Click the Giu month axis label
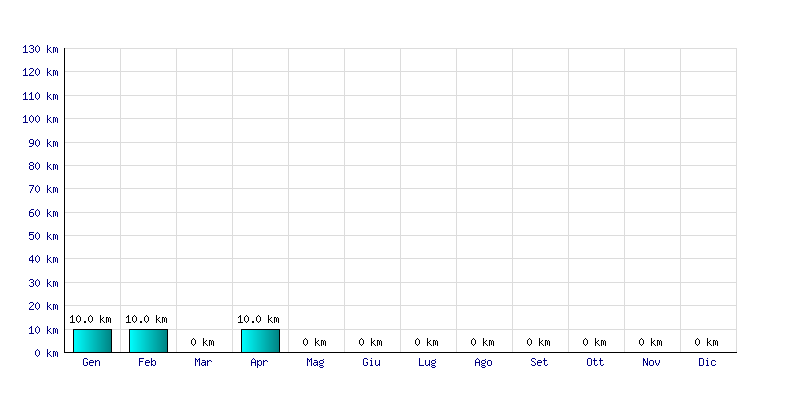Viewport: 800px width, 400px height. pyautogui.click(x=371, y=362)
